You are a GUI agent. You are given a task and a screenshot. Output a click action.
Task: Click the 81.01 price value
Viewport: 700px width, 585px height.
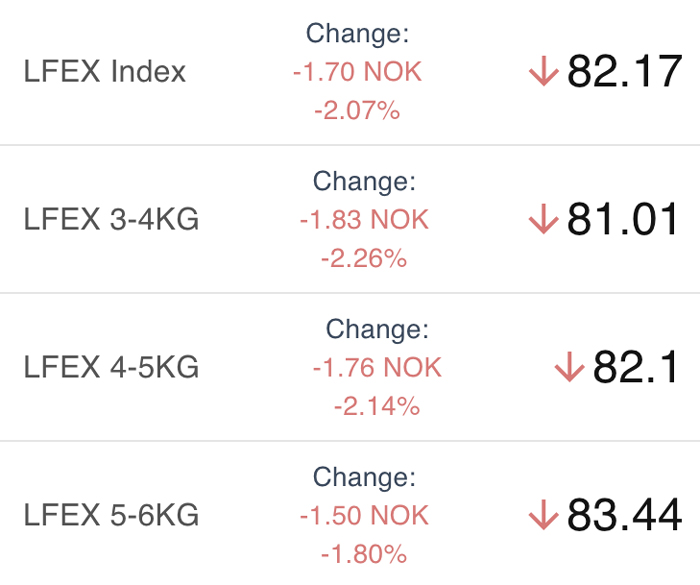(x=622, y=219)
